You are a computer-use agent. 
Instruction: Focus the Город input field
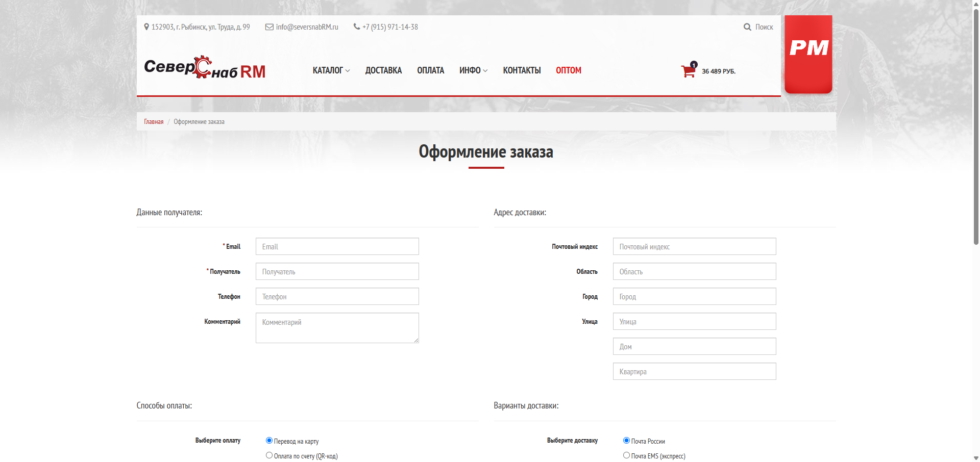(x=695, y=296)
